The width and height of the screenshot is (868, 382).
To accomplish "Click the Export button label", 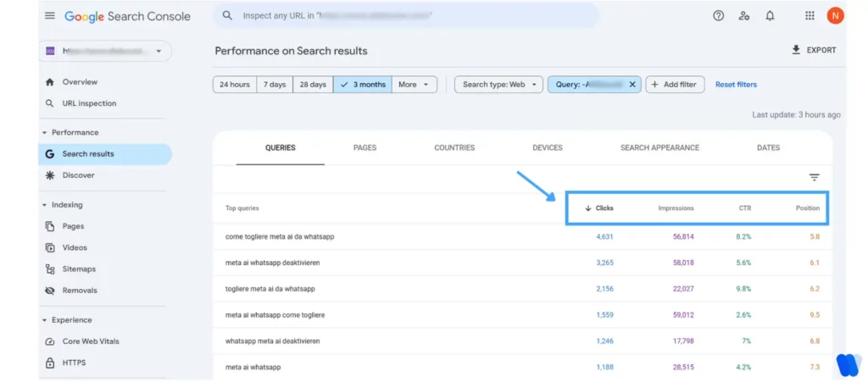I will [821, 50].
